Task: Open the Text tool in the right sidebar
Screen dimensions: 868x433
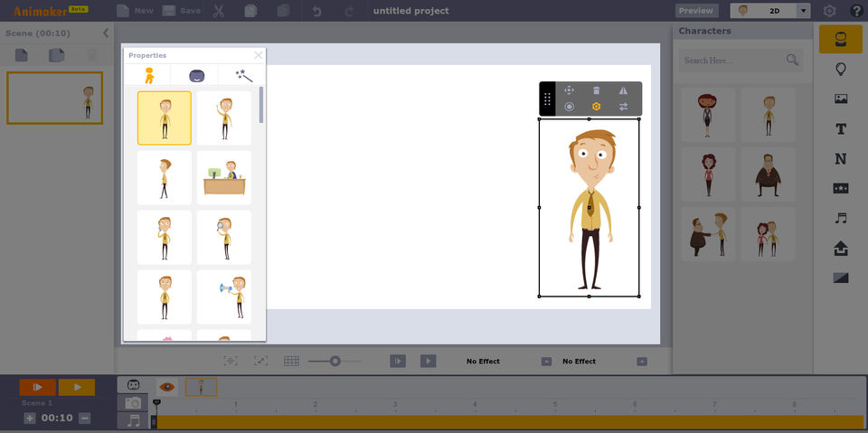Action: coord(840,129)
